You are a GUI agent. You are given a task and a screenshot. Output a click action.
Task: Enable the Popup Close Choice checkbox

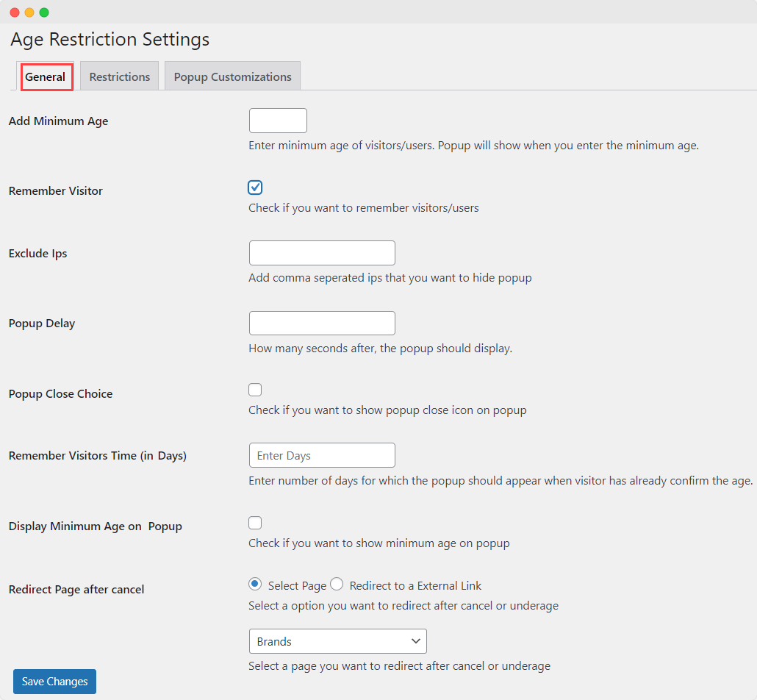[x=255, y=390]
